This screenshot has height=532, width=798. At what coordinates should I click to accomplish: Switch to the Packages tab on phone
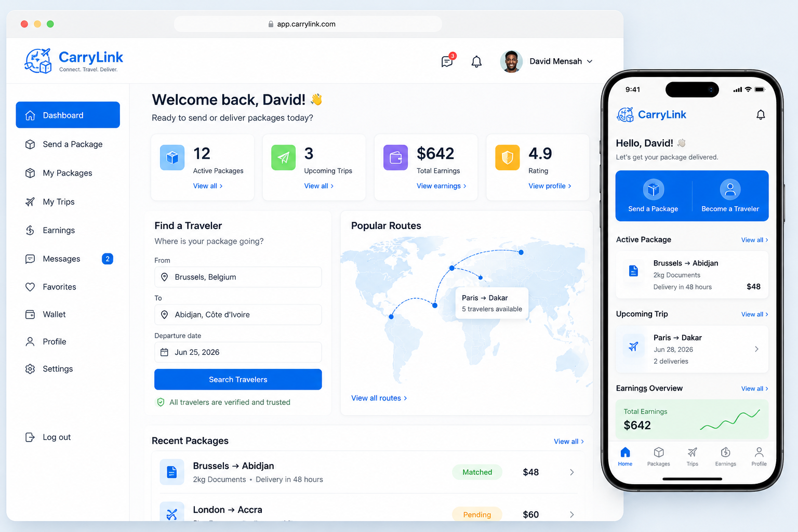(x=658, y=456)
